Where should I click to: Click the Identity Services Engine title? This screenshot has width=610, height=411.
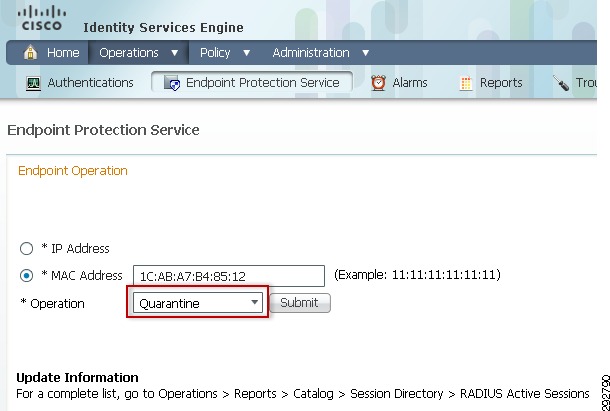point(163,28)
